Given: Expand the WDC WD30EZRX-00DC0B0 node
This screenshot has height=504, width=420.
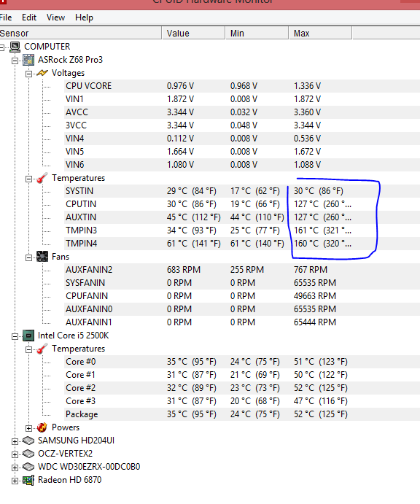Looking at the screenshot, I should point(15,468).
